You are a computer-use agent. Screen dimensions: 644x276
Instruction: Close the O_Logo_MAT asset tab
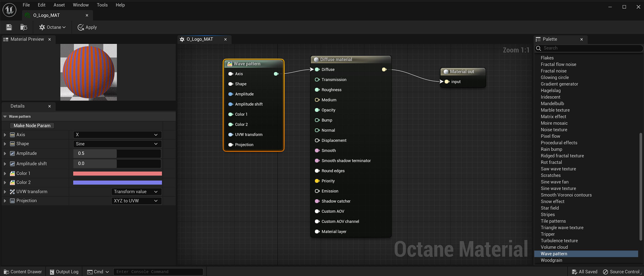point(87,15)
